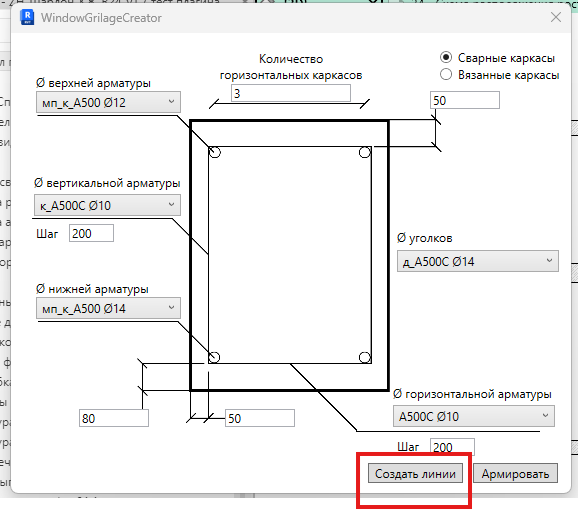Focus the horizontal frames count field

pyautogui.click(x=291, y=93)
